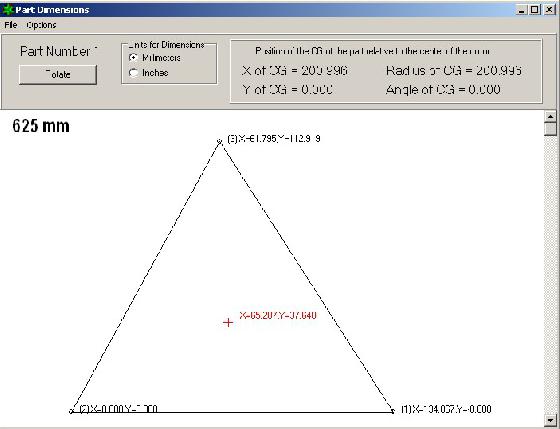The height and width of the screenshot is (429, 560).
Task: Click the point (2) coordinate label
Action: point(118,409)
